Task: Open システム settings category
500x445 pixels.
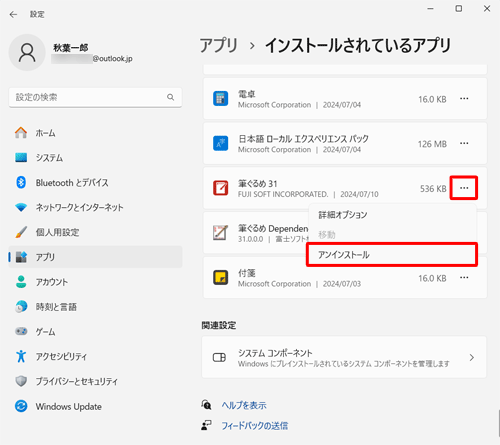Action: (x=95, y=158)
